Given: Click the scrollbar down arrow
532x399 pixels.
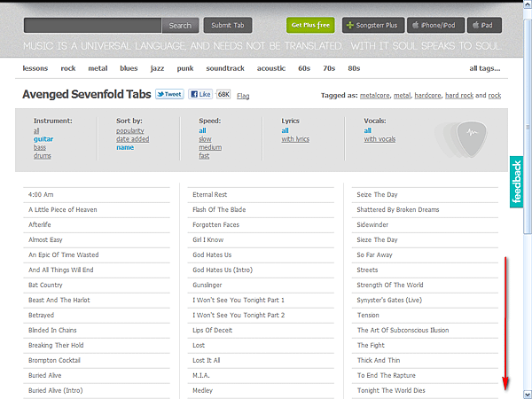Looking at the screenshot, I should tap(528, 394).
